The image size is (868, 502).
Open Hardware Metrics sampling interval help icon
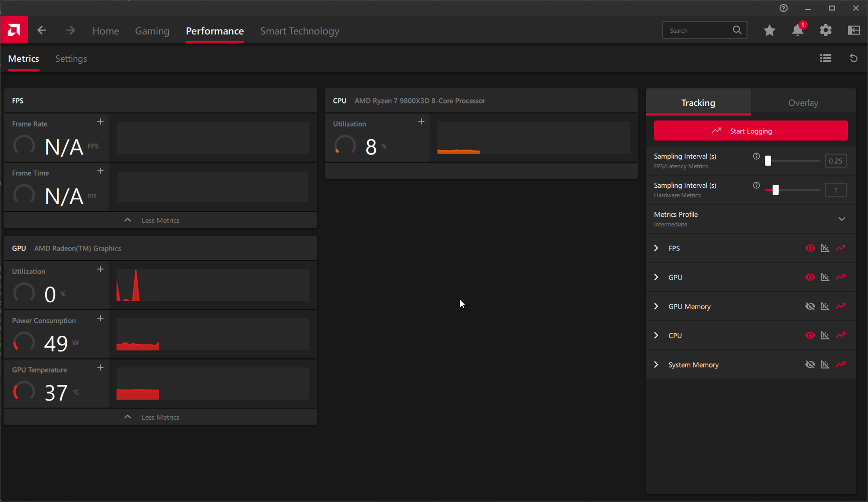756,185
